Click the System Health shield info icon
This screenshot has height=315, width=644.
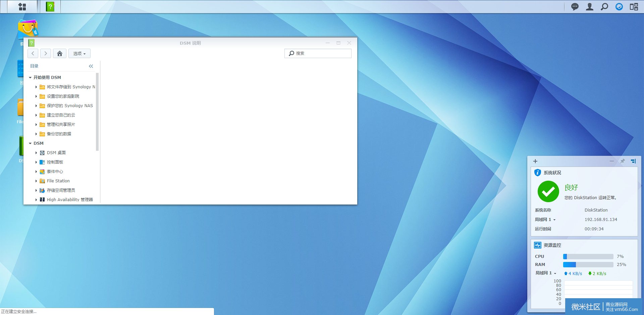tap(538, 173)
